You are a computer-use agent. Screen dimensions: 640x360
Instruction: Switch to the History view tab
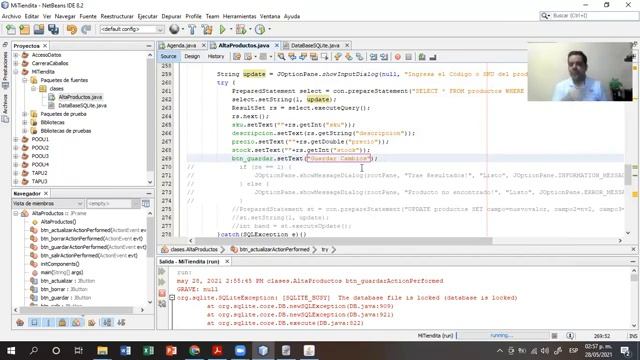pos(216,56)
